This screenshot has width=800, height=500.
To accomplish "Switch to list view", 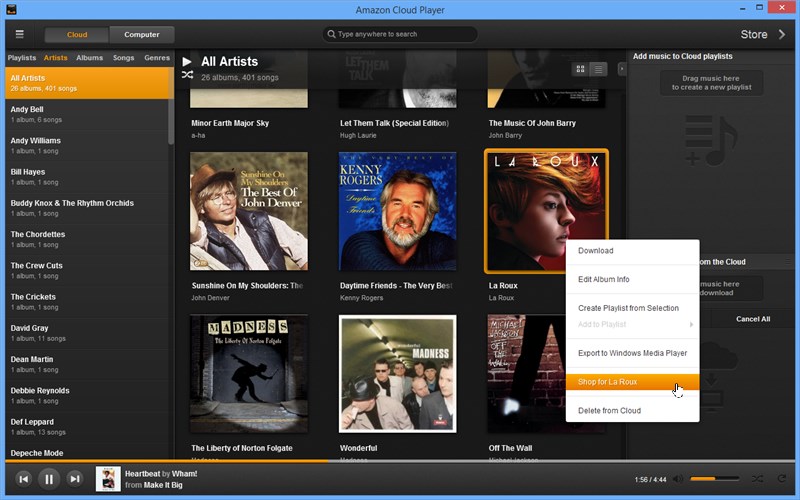I will tap(598, 69).
